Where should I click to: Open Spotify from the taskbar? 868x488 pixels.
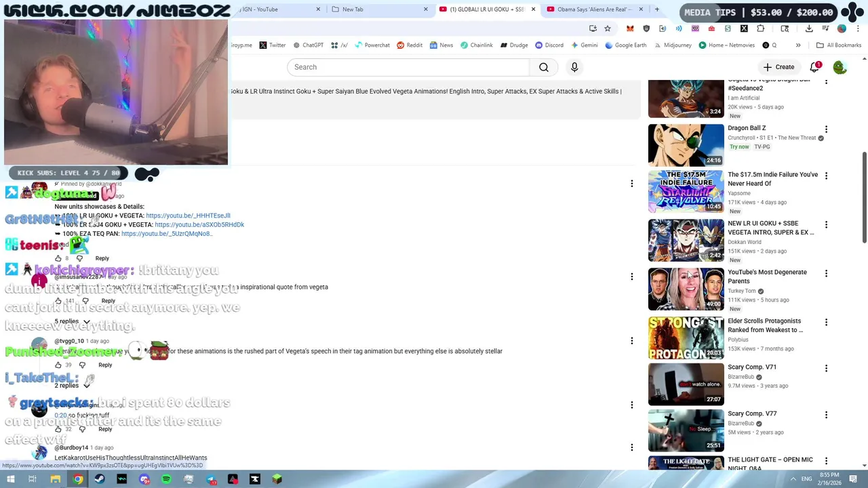click(x=166, y=479)
